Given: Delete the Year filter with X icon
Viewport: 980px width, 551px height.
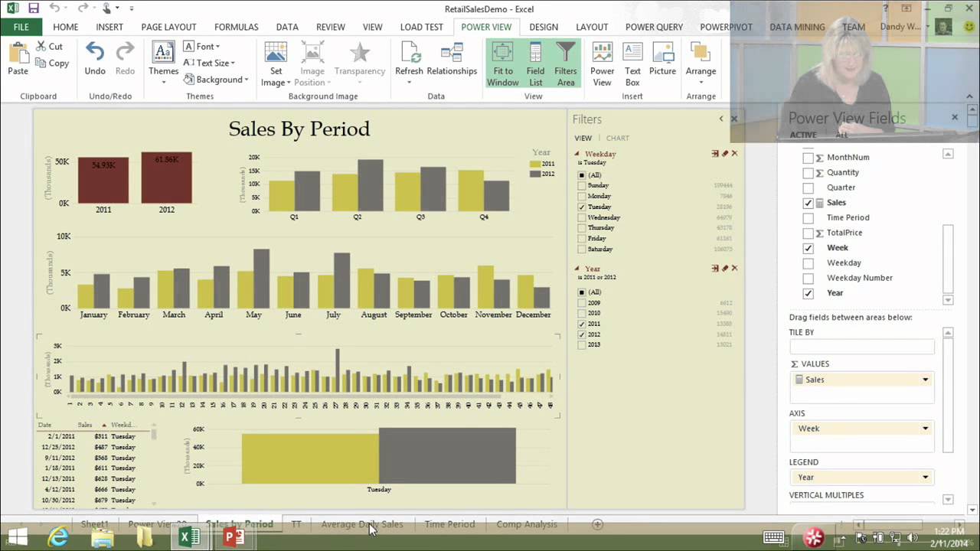Looking at the screenshot, I should (734, 269).
